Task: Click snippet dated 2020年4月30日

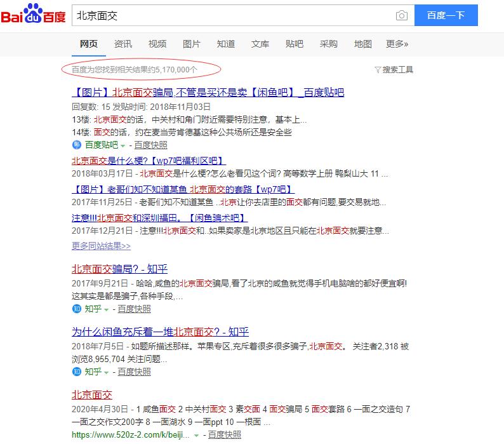Action: pos(241,415)
